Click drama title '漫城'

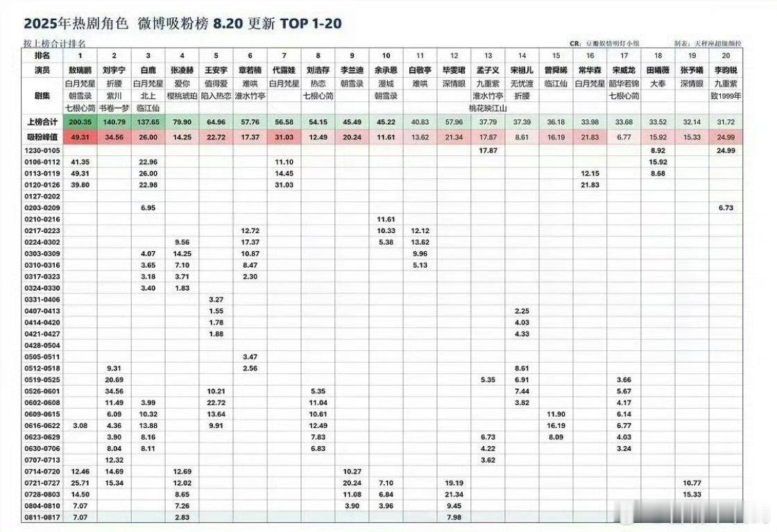coord(386,84)
